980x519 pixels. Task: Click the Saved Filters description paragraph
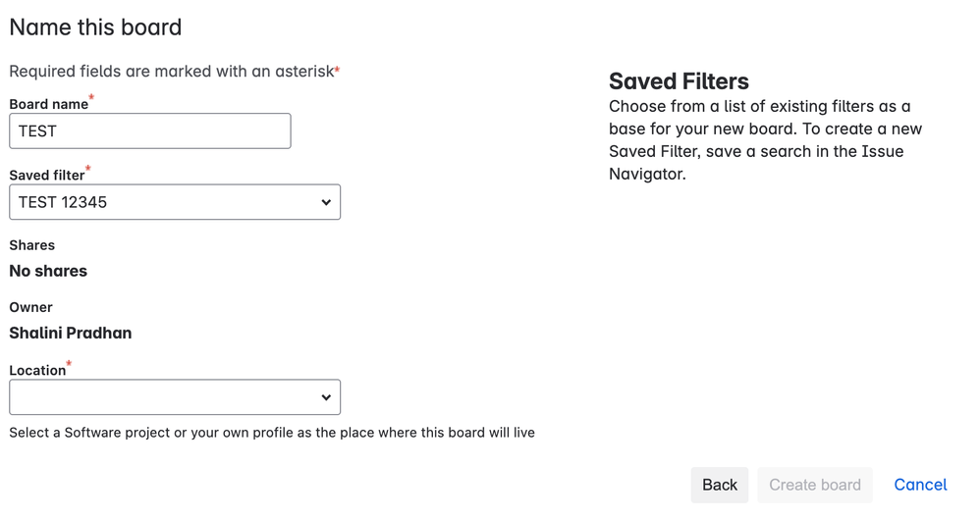tap(765, 140)
